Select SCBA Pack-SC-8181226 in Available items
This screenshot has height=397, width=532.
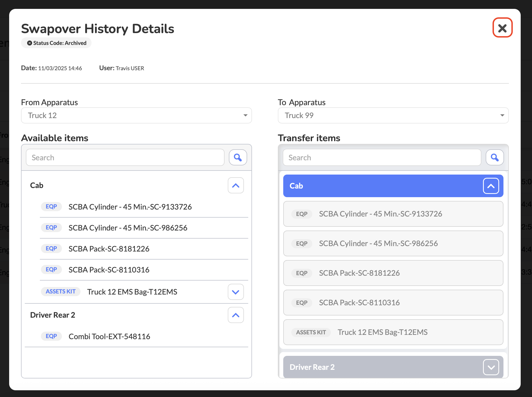[x=109, y=249]
